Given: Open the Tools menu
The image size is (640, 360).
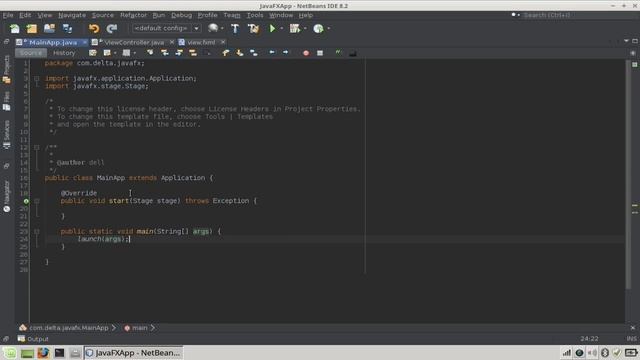Looking at the screenshot, I should (255, 15).
